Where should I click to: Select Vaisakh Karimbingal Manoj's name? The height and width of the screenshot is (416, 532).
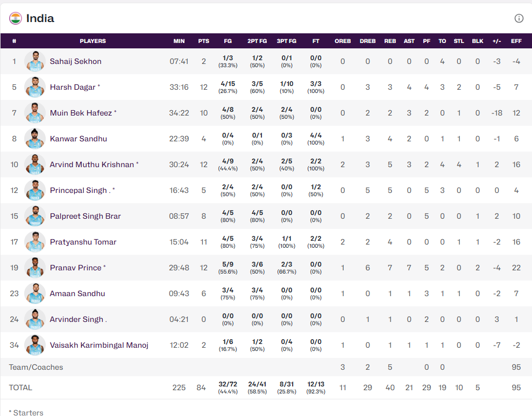(99, 345)
